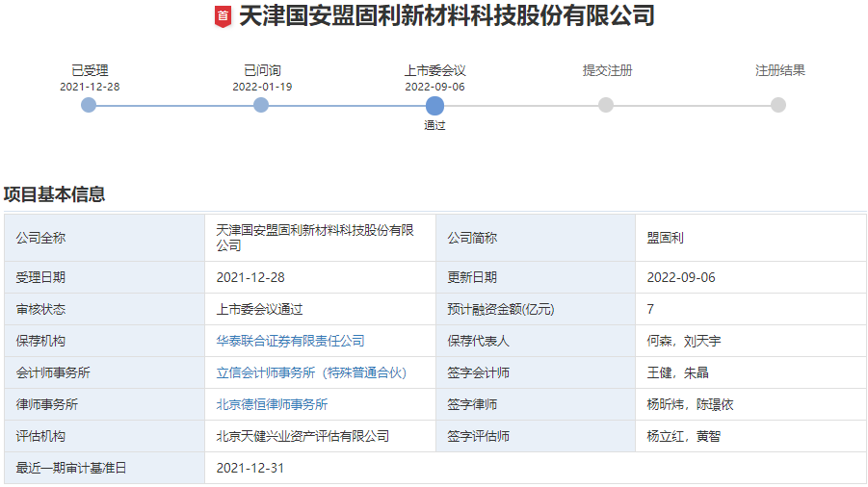Click the 签字律师 label cell
The height and width of the screenshot is (487, 868).
[536, 404]
